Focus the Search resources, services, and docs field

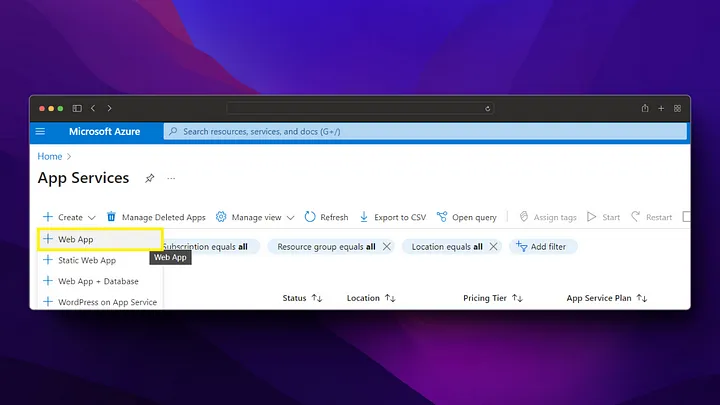pyautogui.click(x=425, y=132)
